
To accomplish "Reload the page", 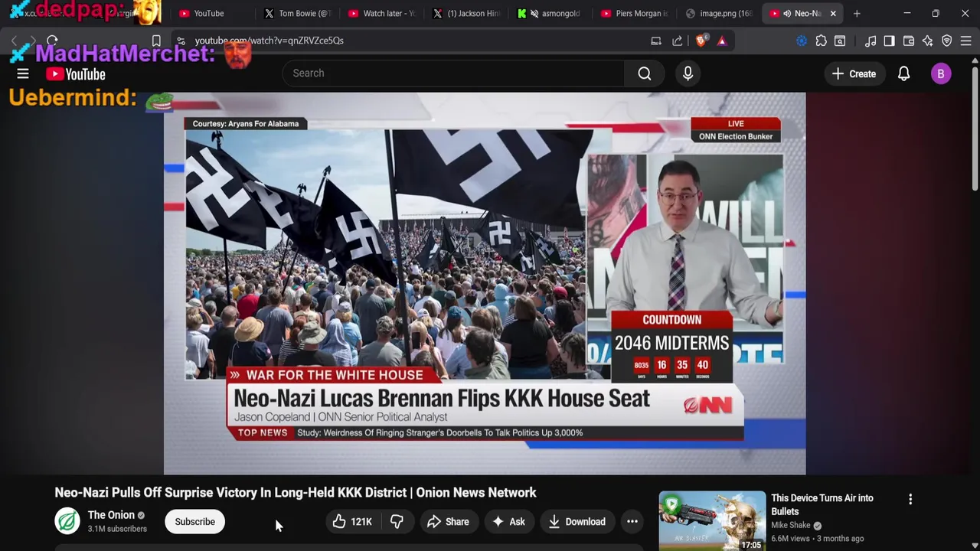I will (x=52, y=41).
